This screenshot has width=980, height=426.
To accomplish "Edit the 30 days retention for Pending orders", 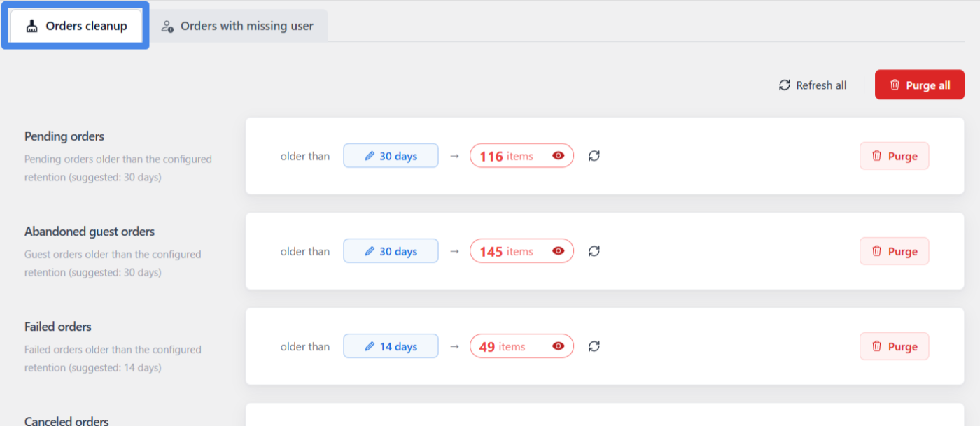I will tap(391, 156).
